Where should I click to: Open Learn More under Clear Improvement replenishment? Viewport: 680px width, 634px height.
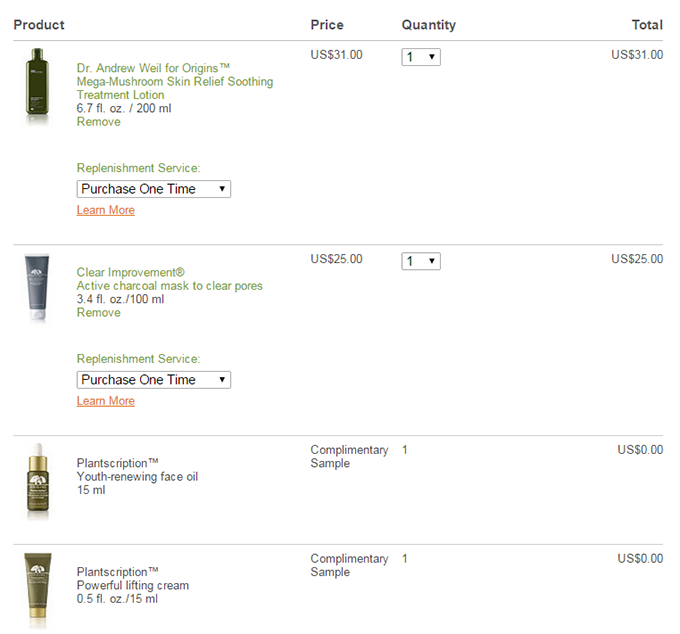(106, 401)
